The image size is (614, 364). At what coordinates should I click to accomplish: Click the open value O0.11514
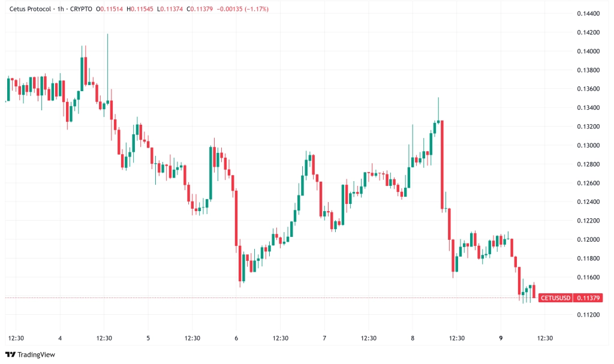110,8
